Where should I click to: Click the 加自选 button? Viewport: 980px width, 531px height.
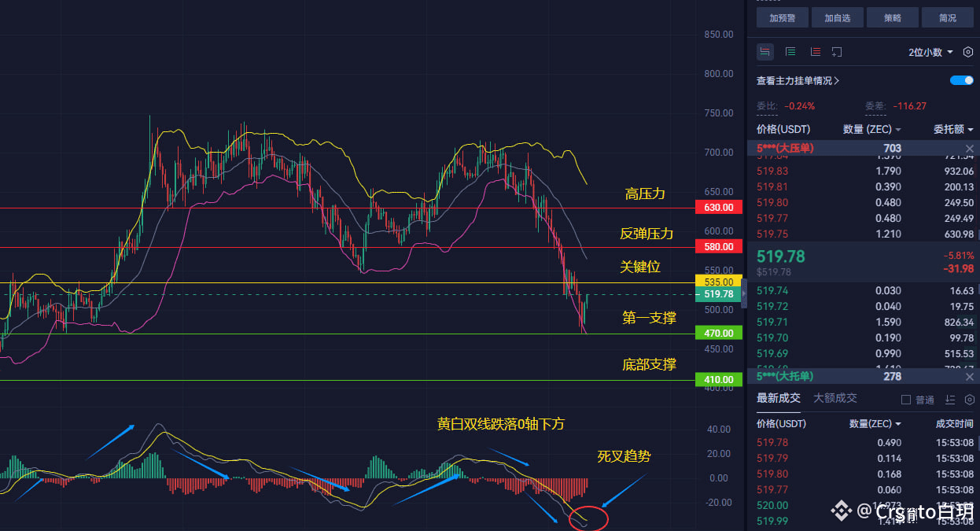[x=838, y=17]
